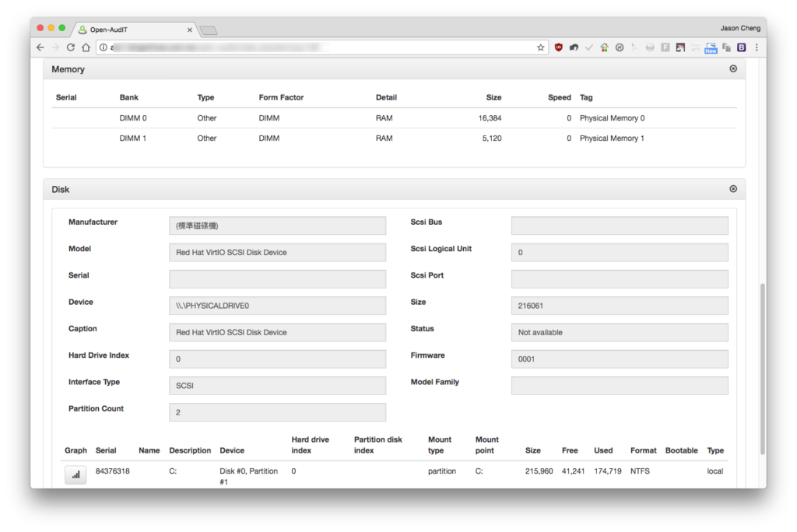Collapse the Memory panel with its circle icon
Viewport: 797px width, 532px height.
tap(733, 68)
